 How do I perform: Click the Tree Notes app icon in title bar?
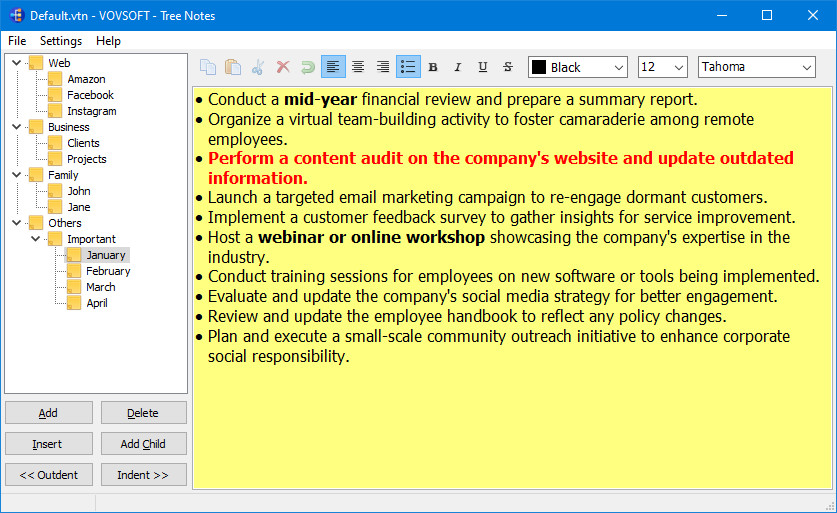[x=17, y=15]
